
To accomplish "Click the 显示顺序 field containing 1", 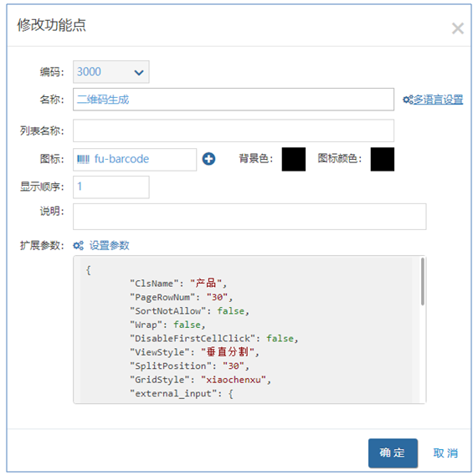I will (x=111, y=187).
